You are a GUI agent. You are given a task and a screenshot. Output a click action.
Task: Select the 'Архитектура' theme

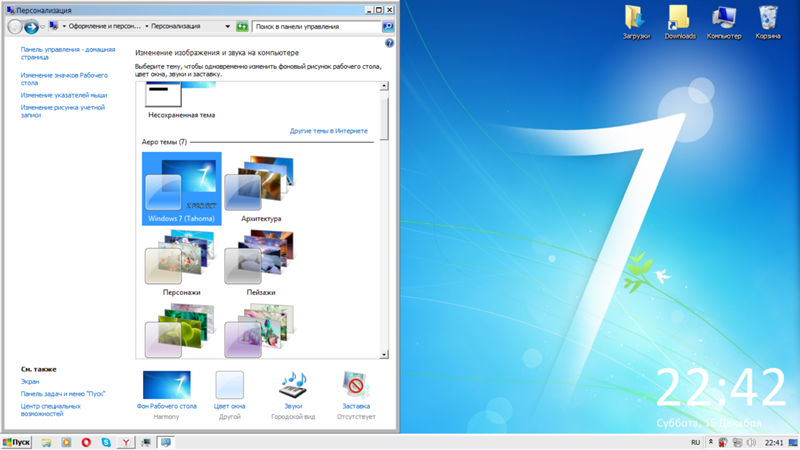(x=261, y=188)
